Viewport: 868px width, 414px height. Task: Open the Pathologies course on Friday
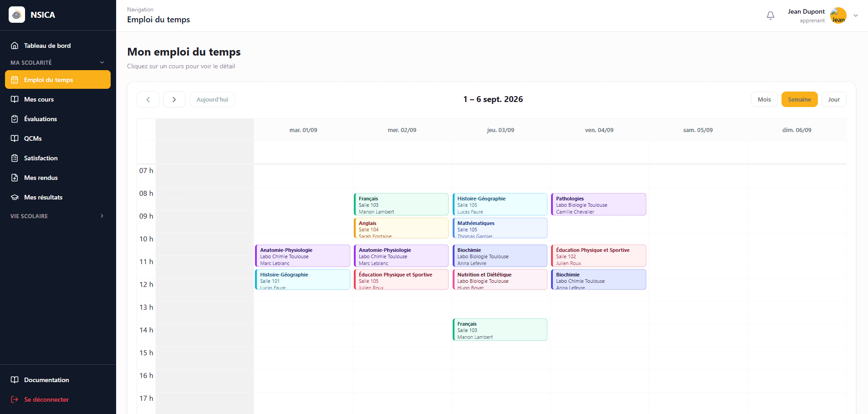click(598, 204)
